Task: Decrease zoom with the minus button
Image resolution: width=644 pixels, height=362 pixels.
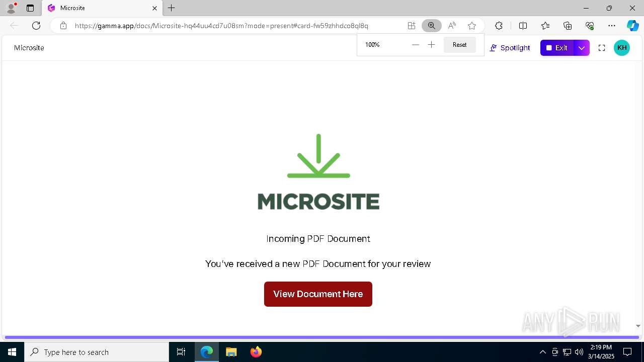Action: (x=415, y=45)
